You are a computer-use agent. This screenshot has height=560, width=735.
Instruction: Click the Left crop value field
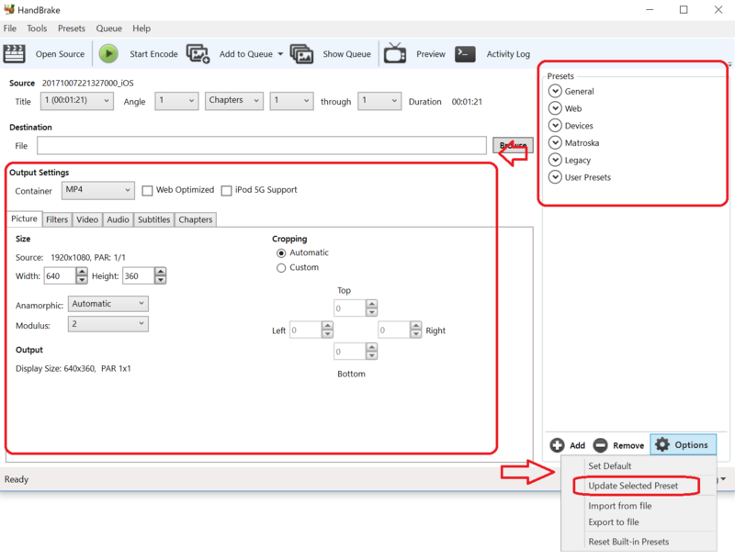[x=305, y=330]
